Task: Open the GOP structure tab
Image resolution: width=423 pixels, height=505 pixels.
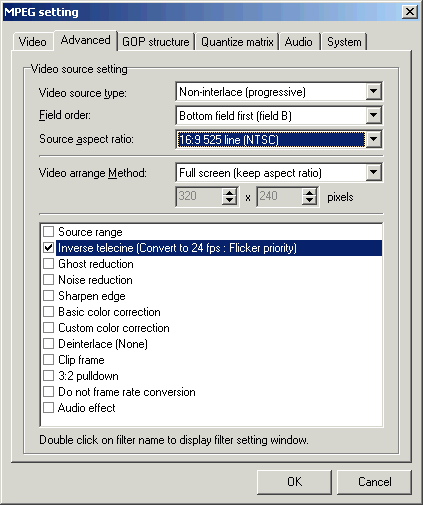Action: [156, 42]
